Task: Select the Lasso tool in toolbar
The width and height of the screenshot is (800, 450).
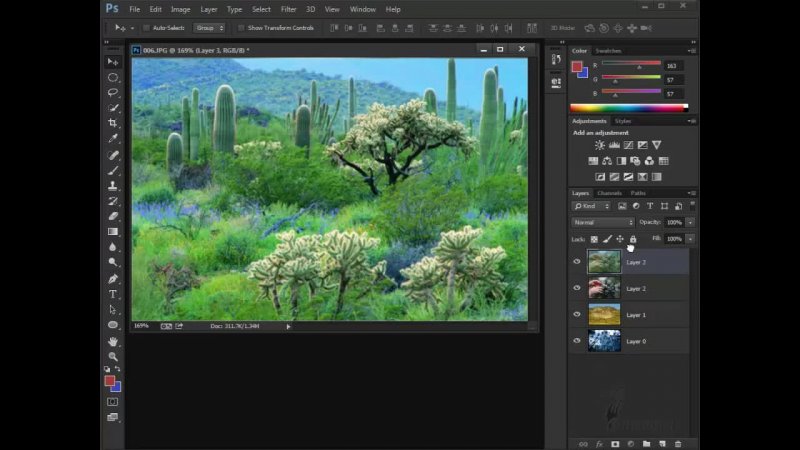Action: [113, 92]
